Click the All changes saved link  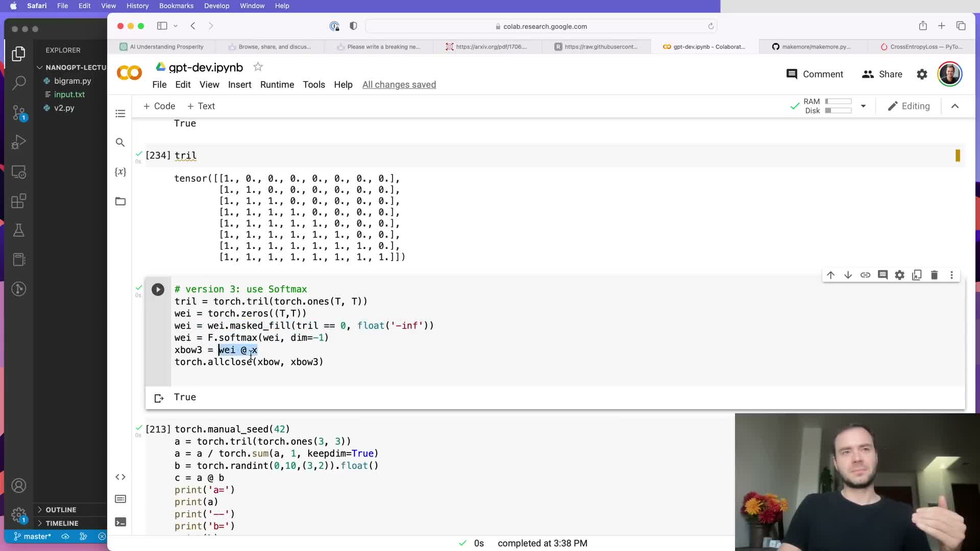[x=399, y=85]
